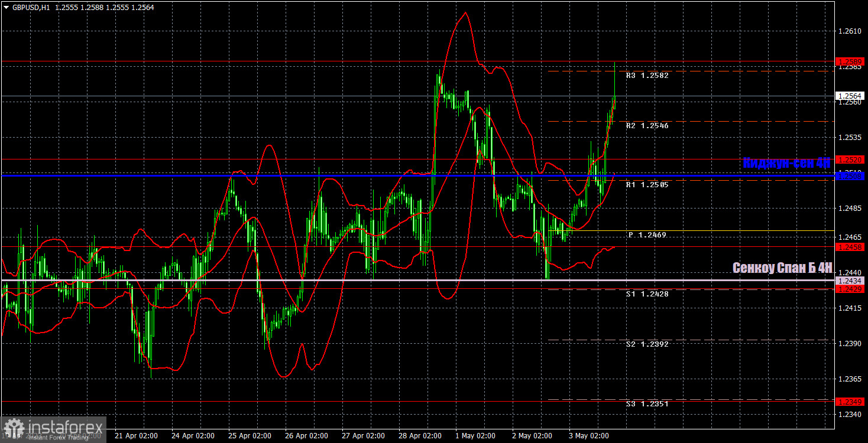Open the chart menu triangle beside GBPUSD,H1
The image size is (868, 443).
coord(7,8)
